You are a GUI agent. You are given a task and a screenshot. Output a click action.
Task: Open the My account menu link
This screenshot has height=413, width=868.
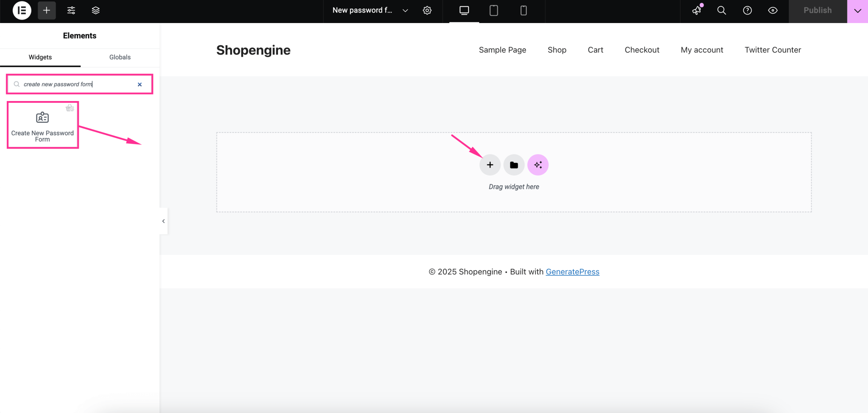(702, 50)
